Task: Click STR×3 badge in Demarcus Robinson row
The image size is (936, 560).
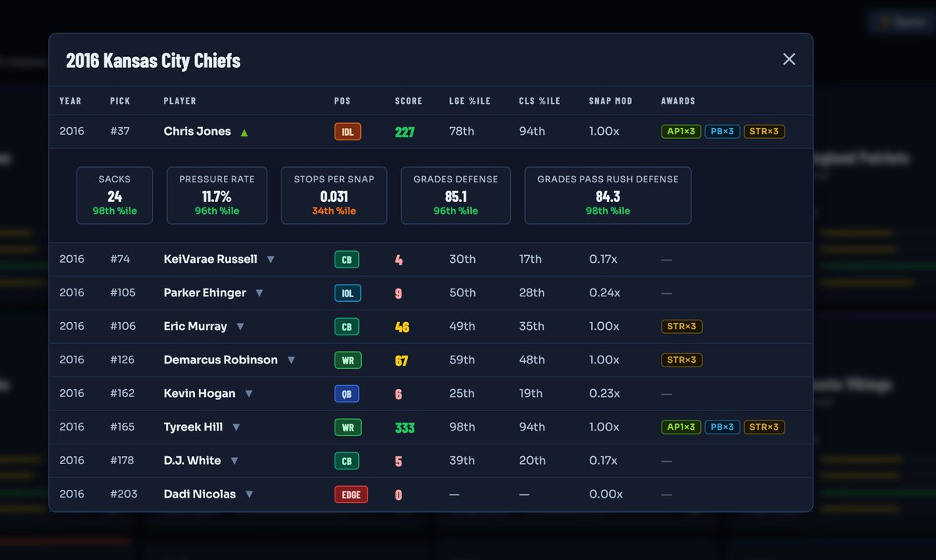Action: pyautogui.click(x=682, y=360)
